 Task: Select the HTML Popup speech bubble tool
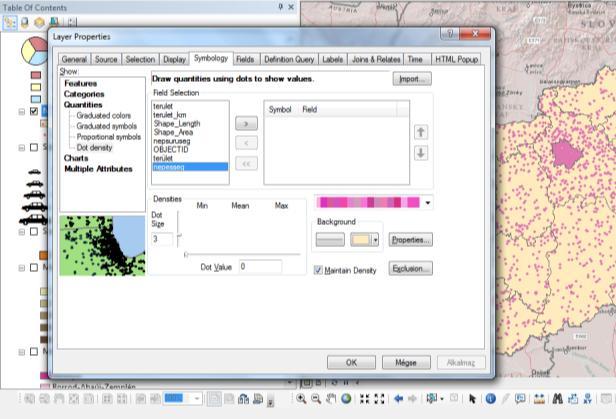click(521, 399)
